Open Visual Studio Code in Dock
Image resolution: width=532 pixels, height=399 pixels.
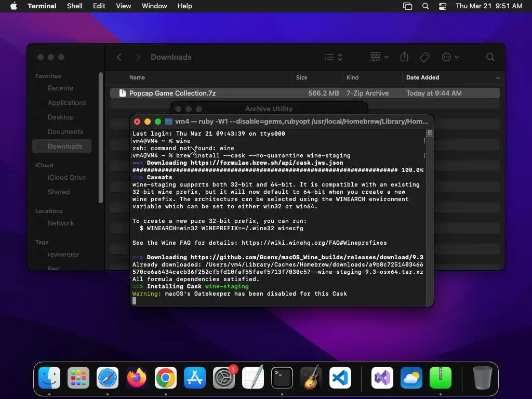pos(340,378)
